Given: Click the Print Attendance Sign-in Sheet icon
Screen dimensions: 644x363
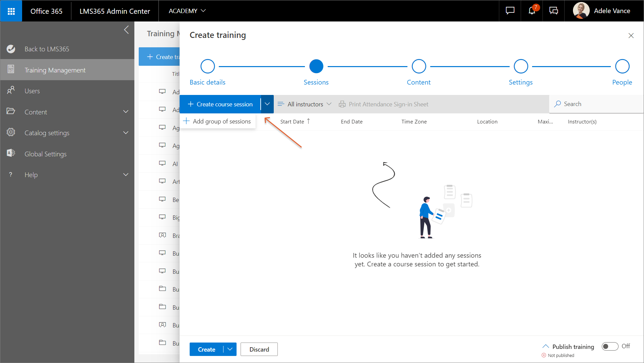Looking at the screenshot, I should point(342,104).
